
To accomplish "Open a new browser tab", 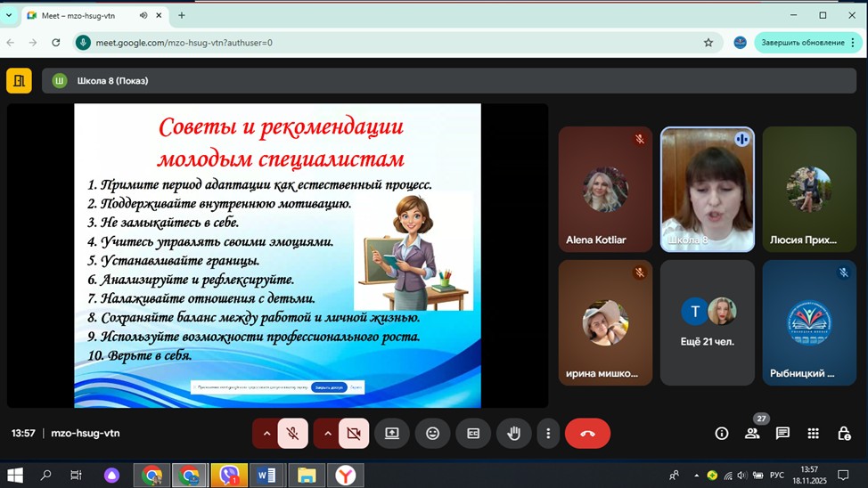I will (x=182, y=15).
